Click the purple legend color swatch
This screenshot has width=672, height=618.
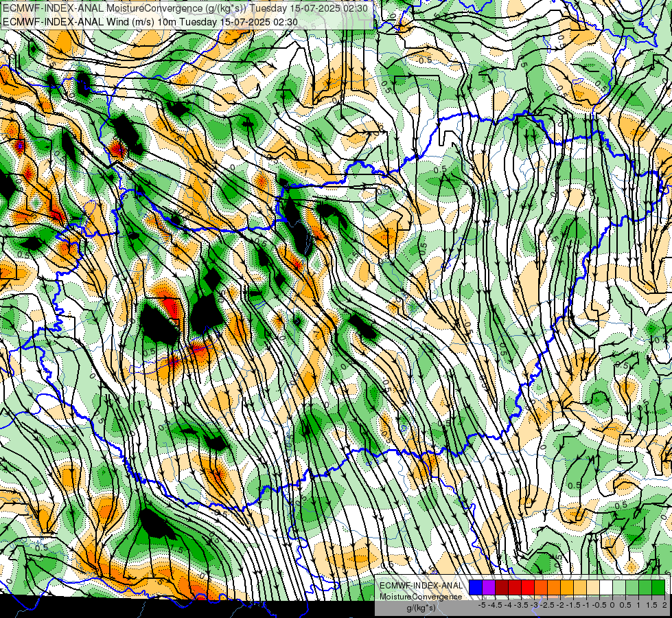(489, 587)
